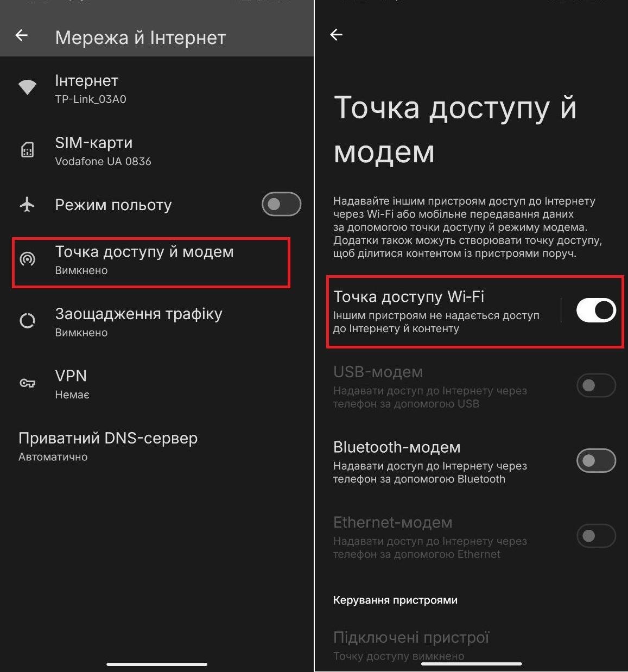
Task: Tap the data saver circle icon
Action: [x=27, y=321]
